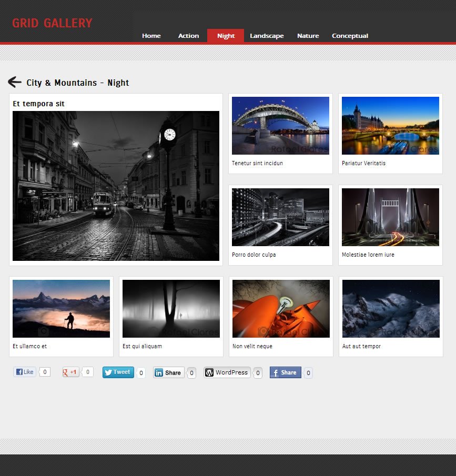
Task: Share via the LinkedIn Share button
Action: coord(168,372)
